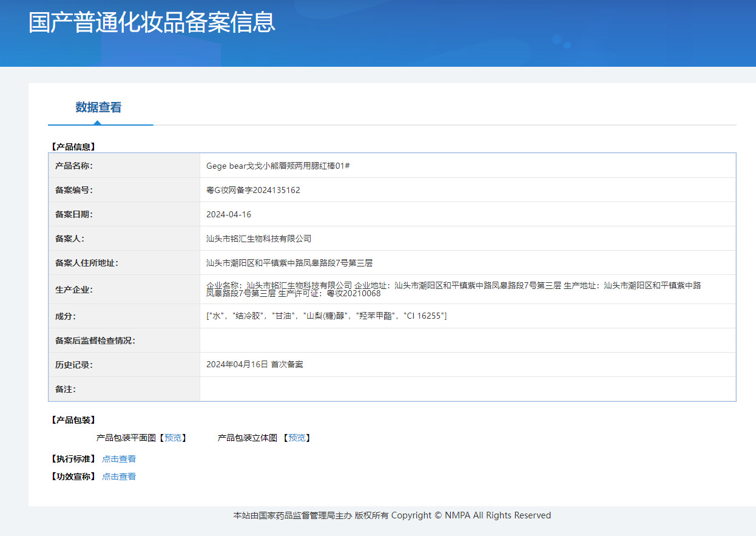Click 点击查看 next to 功效宣称
The image size is (756, 536).
[x=119, y=477]
